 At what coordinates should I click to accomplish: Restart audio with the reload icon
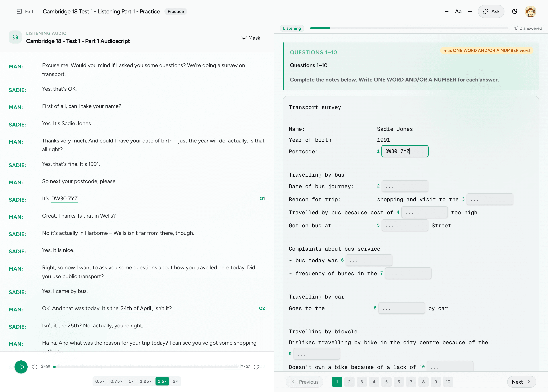click(x=256, y=367)
